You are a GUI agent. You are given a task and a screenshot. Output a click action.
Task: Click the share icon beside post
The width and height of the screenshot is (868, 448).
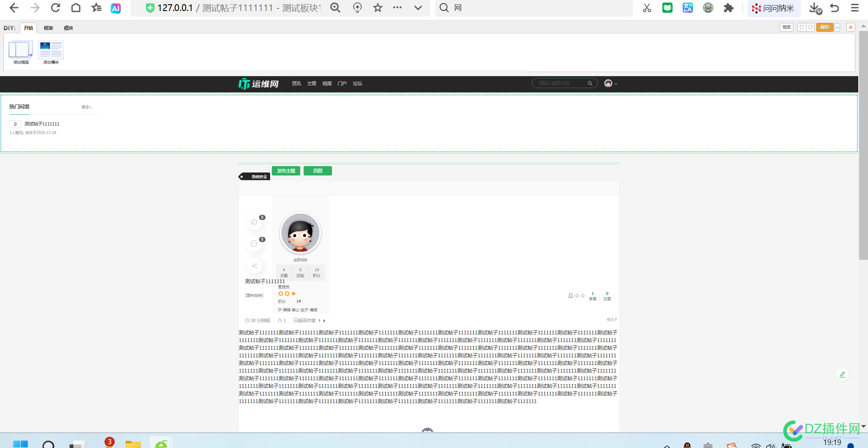254,266
